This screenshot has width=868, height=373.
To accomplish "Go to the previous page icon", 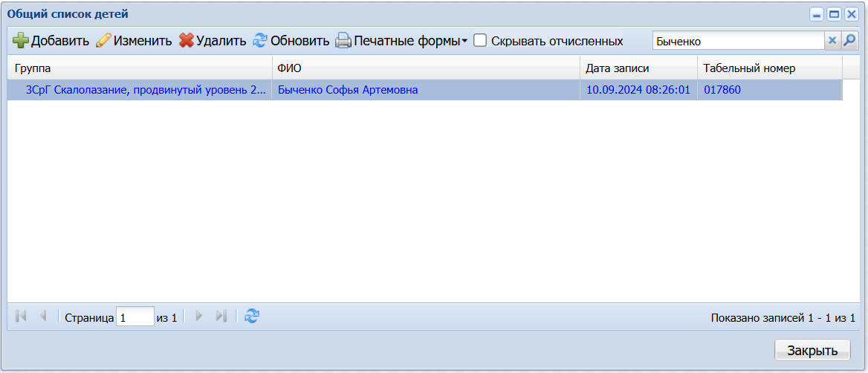I will pos(43,316).
